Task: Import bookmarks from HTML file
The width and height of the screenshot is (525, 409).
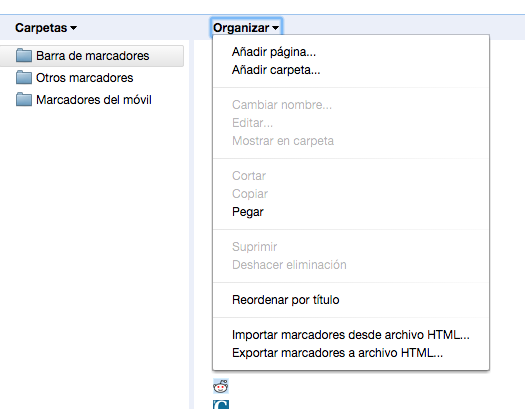Action: click(351, 335)
